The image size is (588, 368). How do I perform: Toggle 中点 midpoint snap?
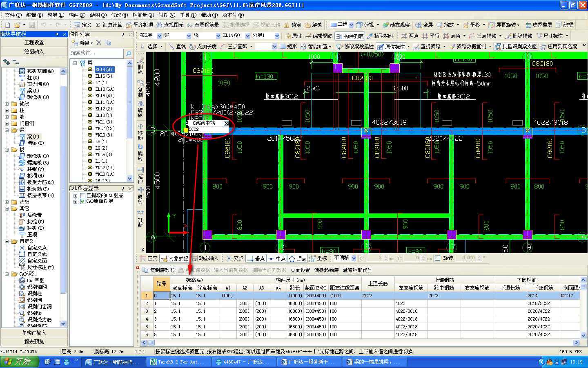[277, 258]
